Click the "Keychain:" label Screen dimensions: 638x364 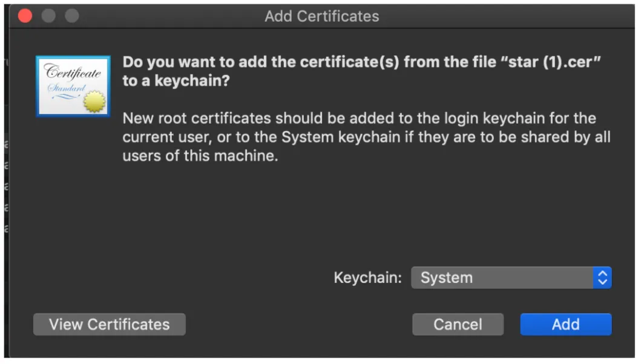[x=367, y=278]
